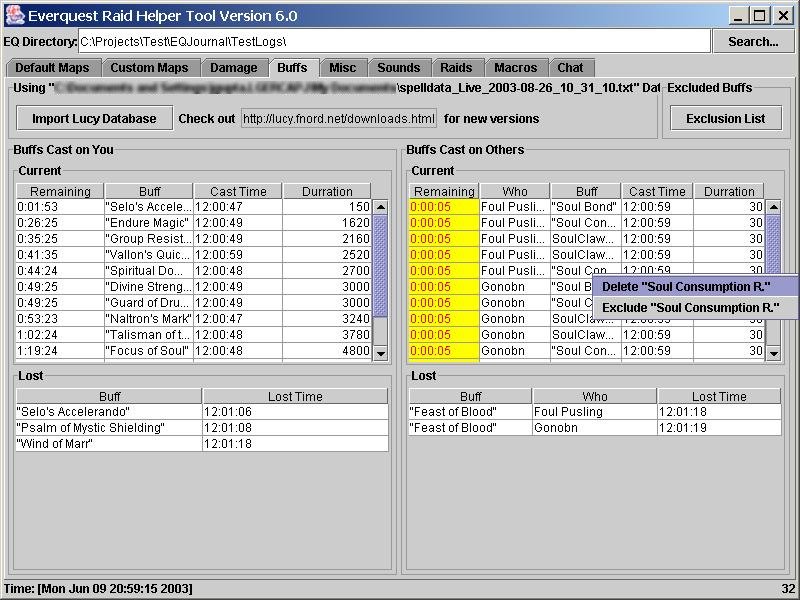The image size is (800, 600).
Task: Click Durration header in Buffs on You
Action: click(x=327, y=191)
